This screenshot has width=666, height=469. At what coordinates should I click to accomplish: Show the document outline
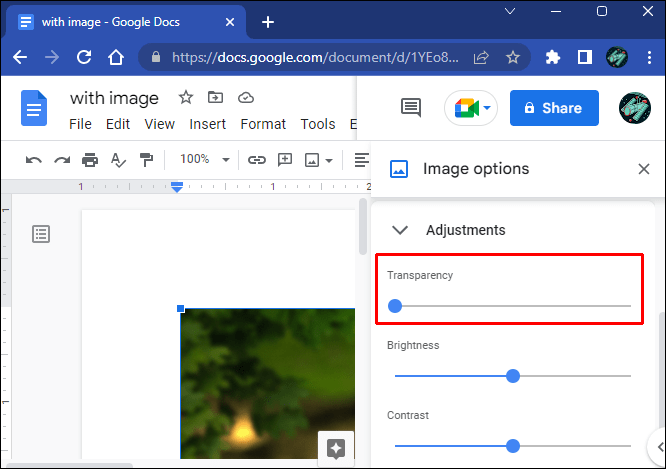coord(41,234)
